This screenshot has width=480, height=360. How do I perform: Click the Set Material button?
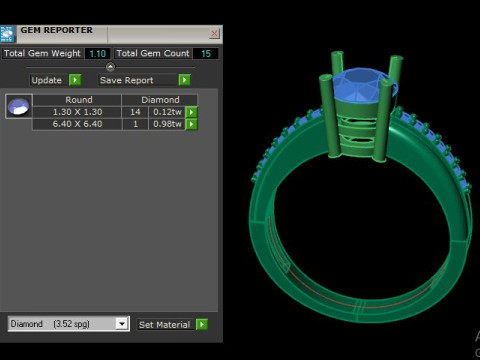click(x=166, y=325)
